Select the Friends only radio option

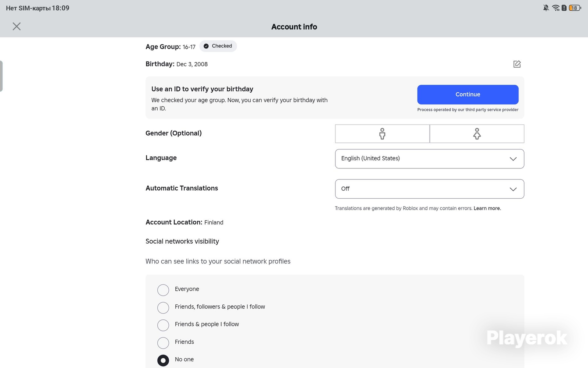163,343
